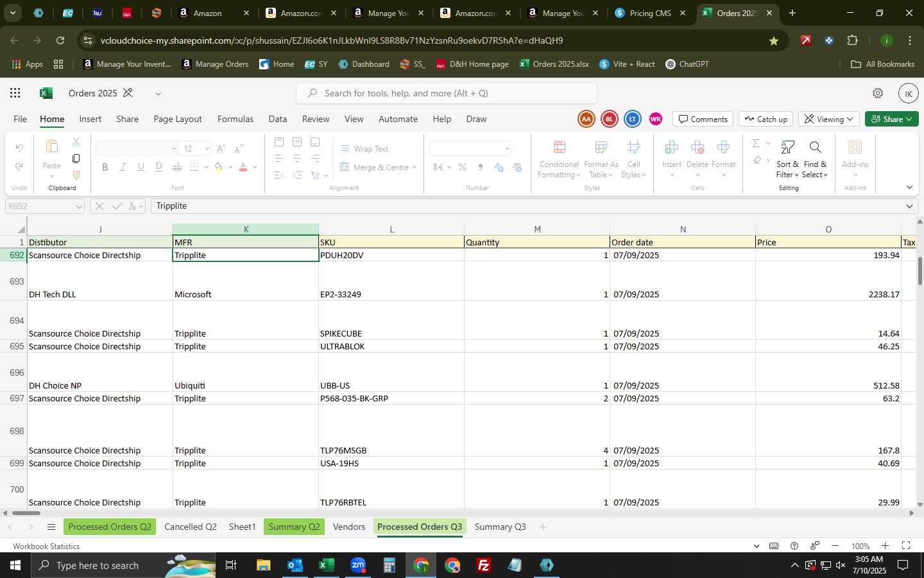Image resolution: width=924 pixels, height=578 pixels.
Task: Bookmark this page with the star icon
Action: (774, 40)
